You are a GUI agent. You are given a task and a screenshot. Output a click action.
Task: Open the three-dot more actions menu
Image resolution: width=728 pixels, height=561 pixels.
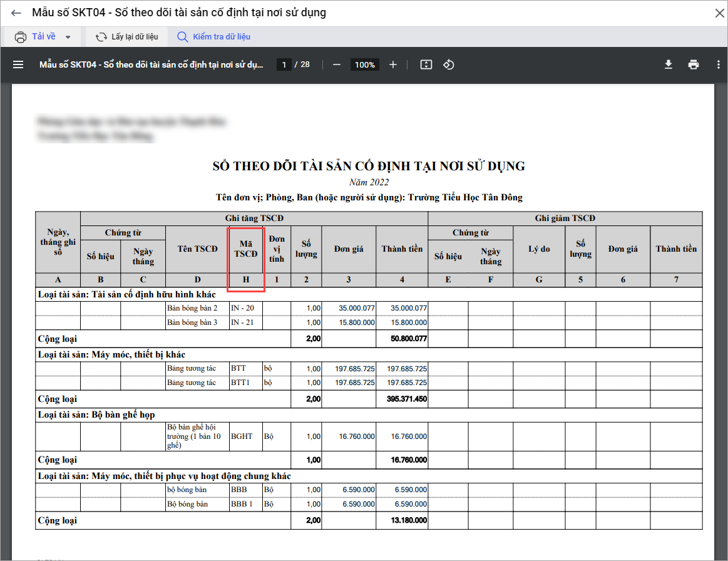pos(717,64)
